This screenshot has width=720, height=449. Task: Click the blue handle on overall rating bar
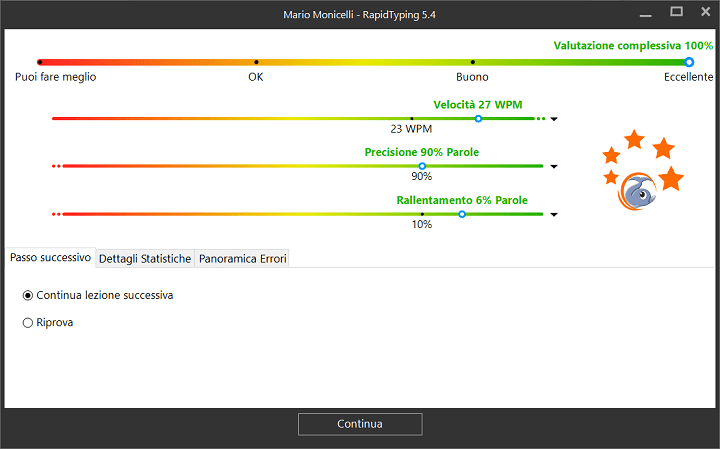coord(689,62)
